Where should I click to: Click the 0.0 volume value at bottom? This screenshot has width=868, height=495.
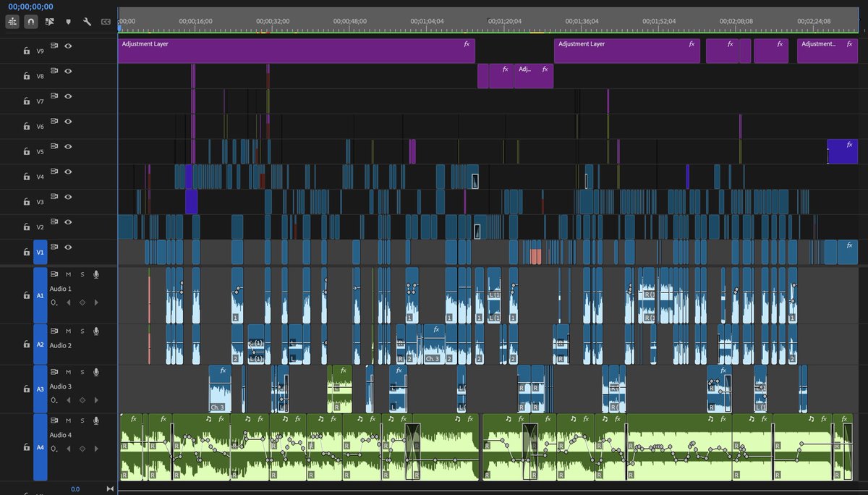pyautogui.click(x=75, y=489)
